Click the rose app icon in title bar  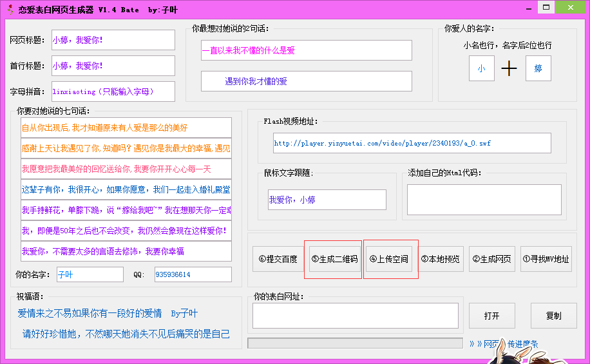10,10
